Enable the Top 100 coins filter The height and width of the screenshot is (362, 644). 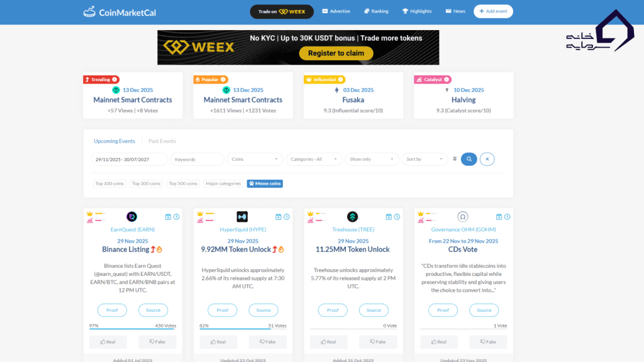[x=109, y=183]
